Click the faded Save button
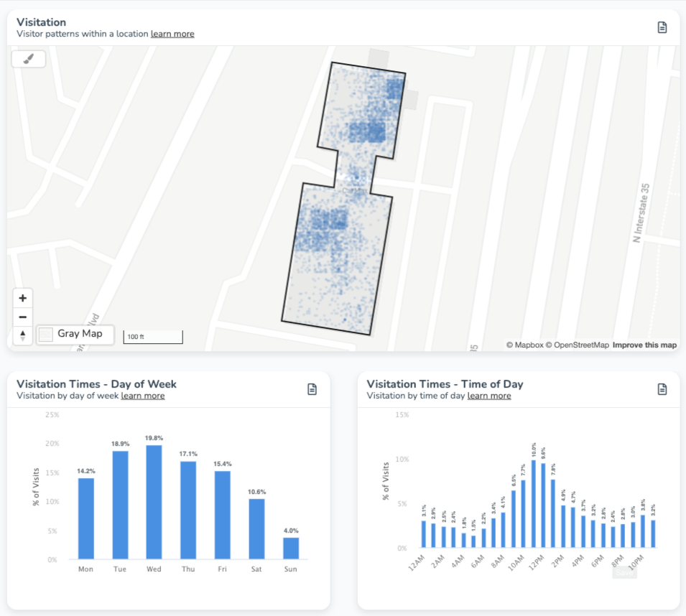 point(624,572)
